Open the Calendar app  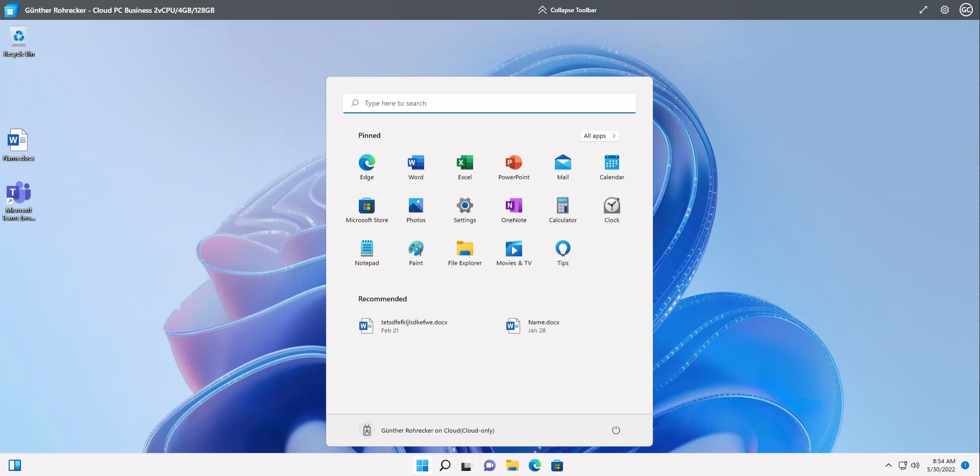(611, 167)
